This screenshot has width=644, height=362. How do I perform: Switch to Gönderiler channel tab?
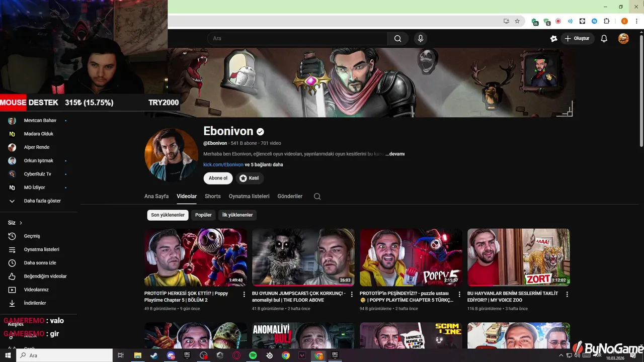(290, 196)
